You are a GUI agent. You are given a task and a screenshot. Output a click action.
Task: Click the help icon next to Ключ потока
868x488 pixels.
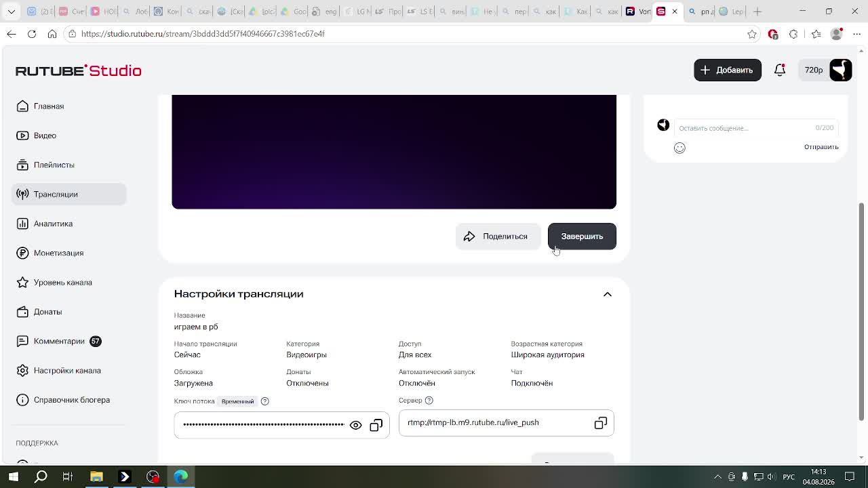(x=265, y=401)
